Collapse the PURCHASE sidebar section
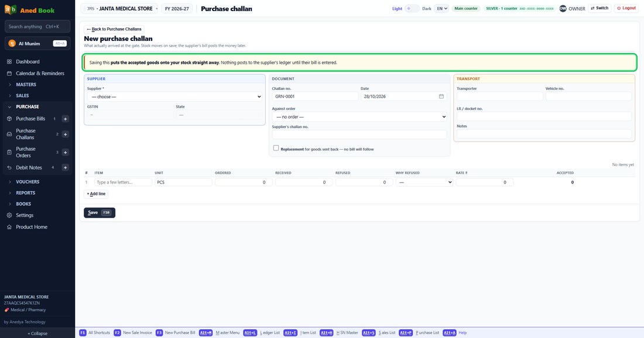644x338 pixels. 27,106
